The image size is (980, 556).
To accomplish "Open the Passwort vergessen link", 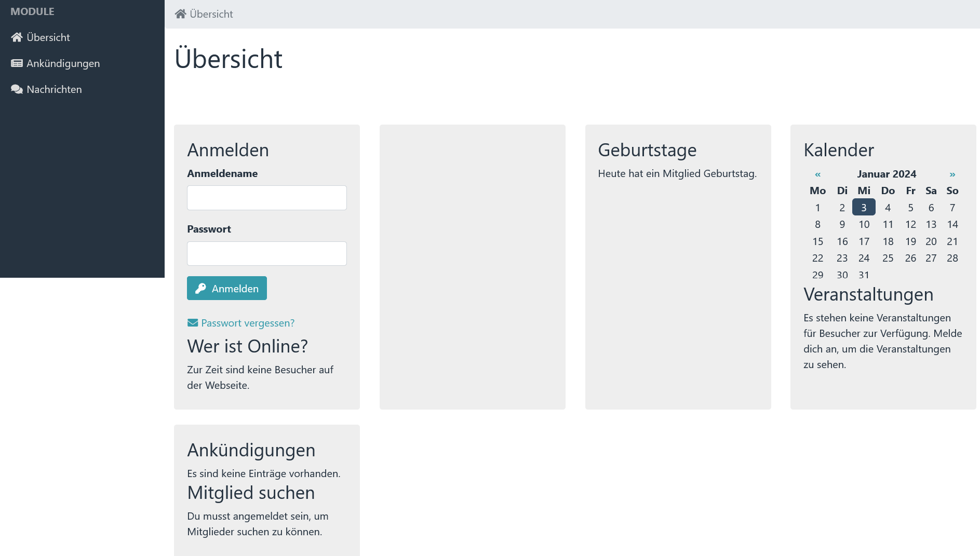I will [x=247, y=322].
